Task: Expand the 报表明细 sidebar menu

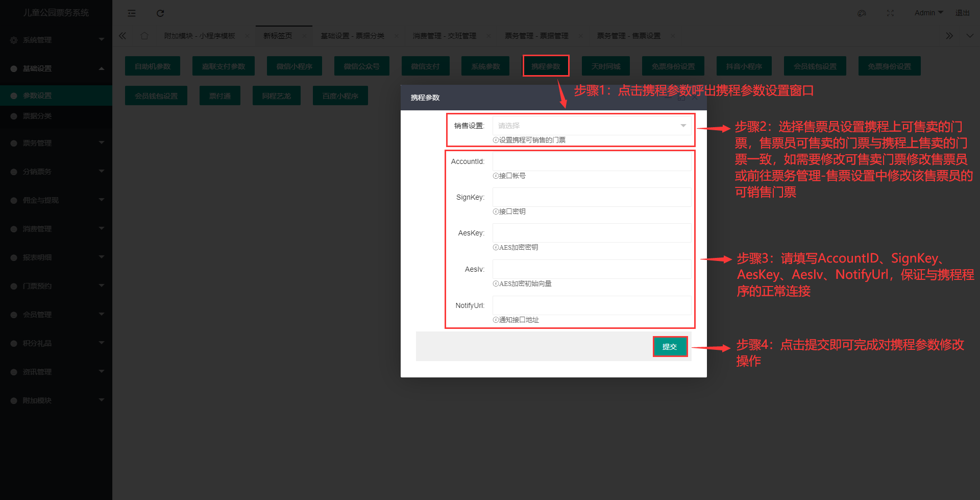Action: point(56,257)
